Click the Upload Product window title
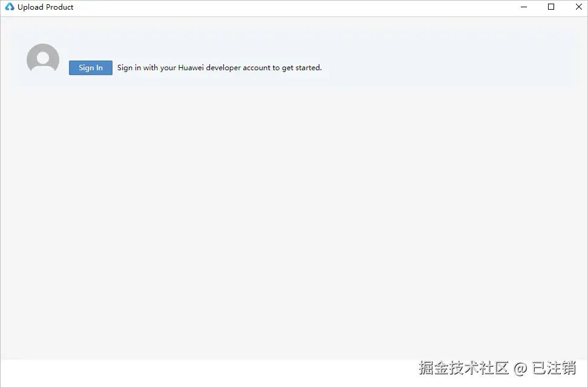 click(45, 7)
